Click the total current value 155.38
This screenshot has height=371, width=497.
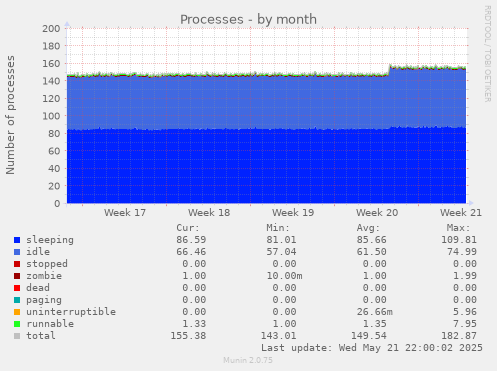click(188, 336)
